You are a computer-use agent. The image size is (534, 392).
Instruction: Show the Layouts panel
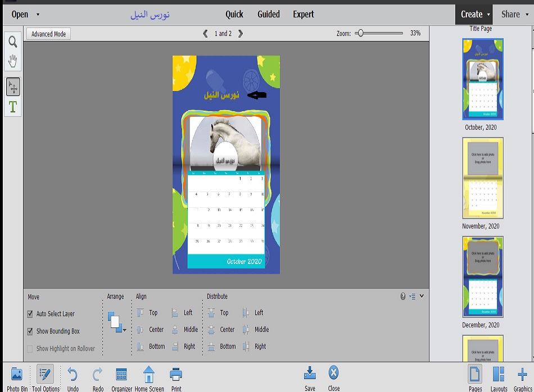pos(498,375)
